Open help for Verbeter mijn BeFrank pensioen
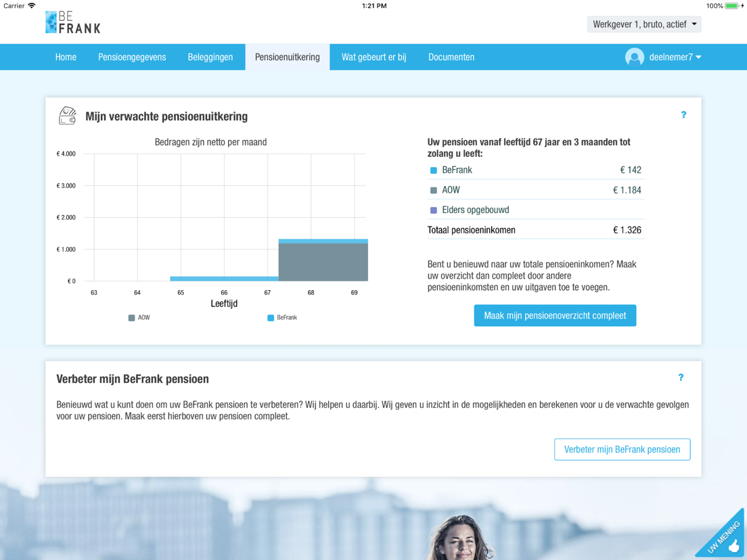This screenshot has width=747, height=560. (x=681, y=377)
